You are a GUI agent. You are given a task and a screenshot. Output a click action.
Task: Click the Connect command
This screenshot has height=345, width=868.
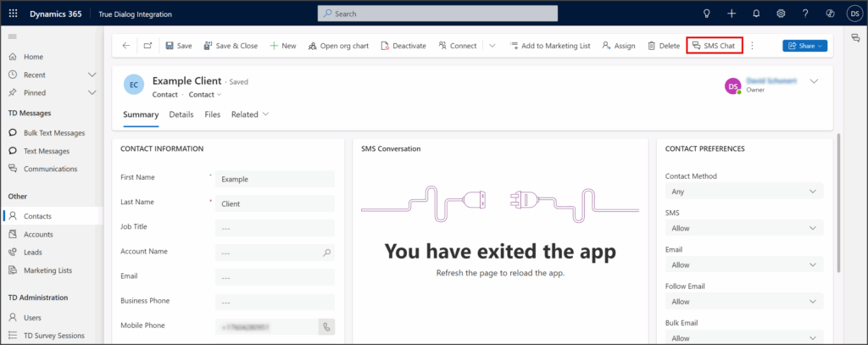click(457, 46)
